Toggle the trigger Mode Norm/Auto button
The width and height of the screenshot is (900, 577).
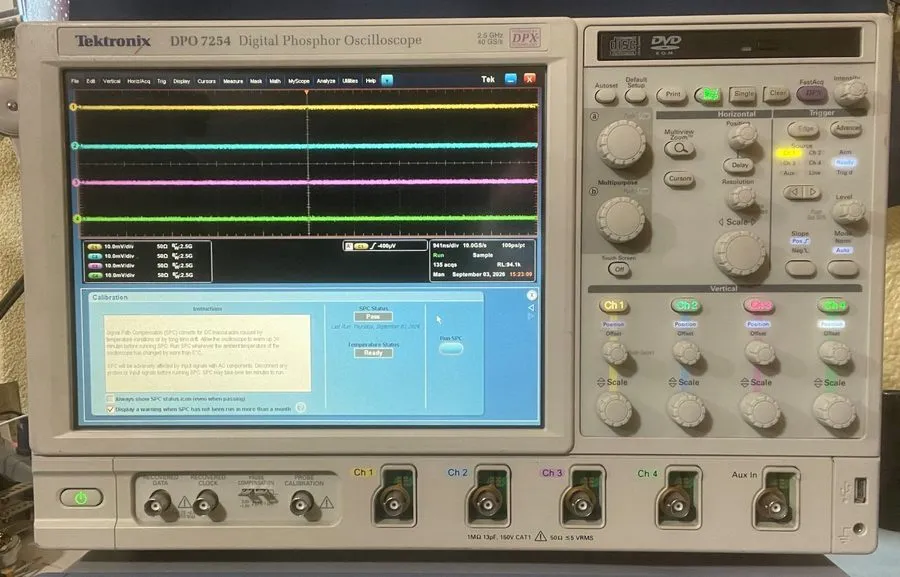coord(843,268)
